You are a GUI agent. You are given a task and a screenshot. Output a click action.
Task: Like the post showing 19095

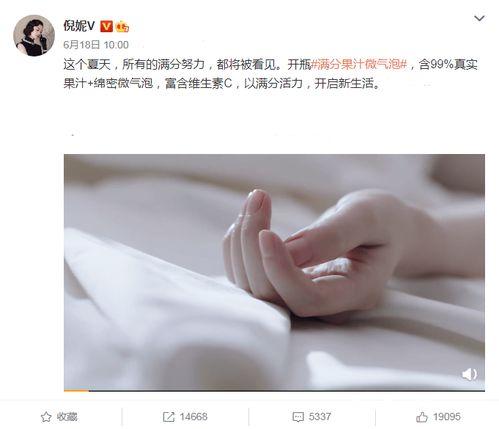(438, 417)
